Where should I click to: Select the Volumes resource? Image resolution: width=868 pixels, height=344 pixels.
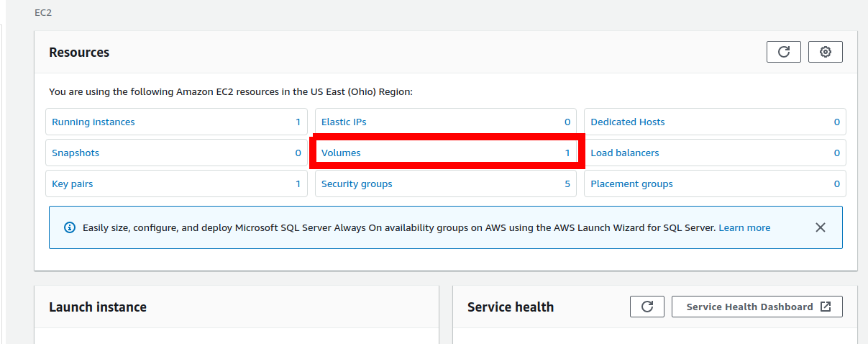tap(341, 153)
